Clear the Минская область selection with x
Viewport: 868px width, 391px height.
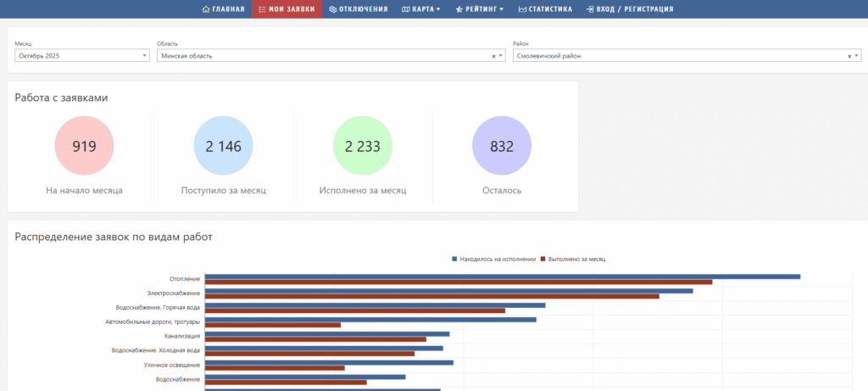coord(493,56)
